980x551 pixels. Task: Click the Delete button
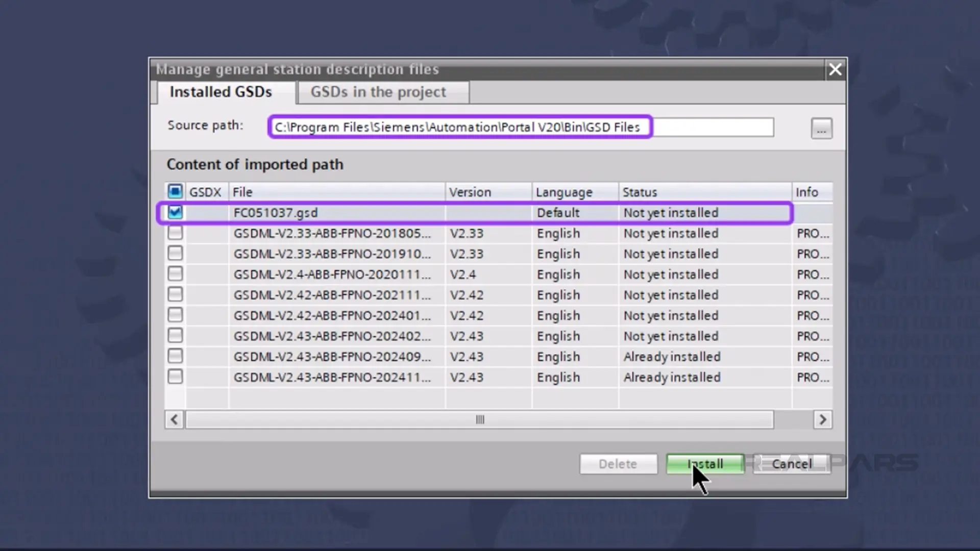tap(618, 464)
